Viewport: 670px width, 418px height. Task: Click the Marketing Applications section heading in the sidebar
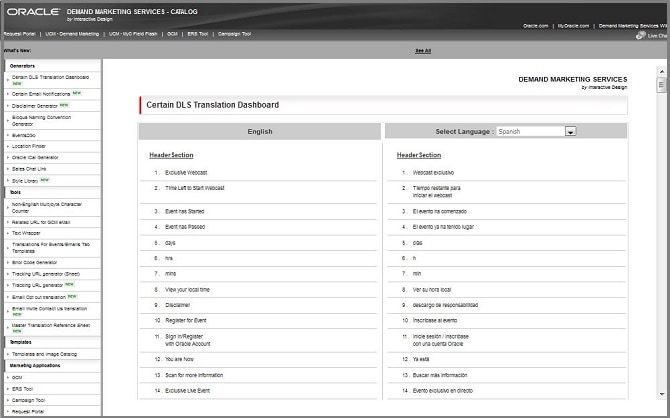click(x=35, y=365)
